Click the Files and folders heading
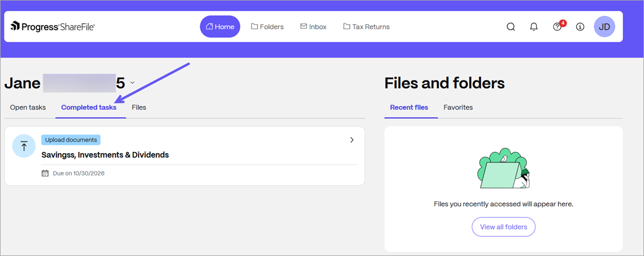The image size is (644, 256). [444, 83]
